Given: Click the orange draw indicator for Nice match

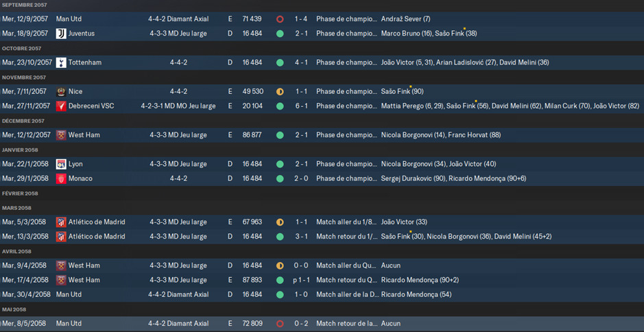Looking at the screenshot, I should pos(280,92).
